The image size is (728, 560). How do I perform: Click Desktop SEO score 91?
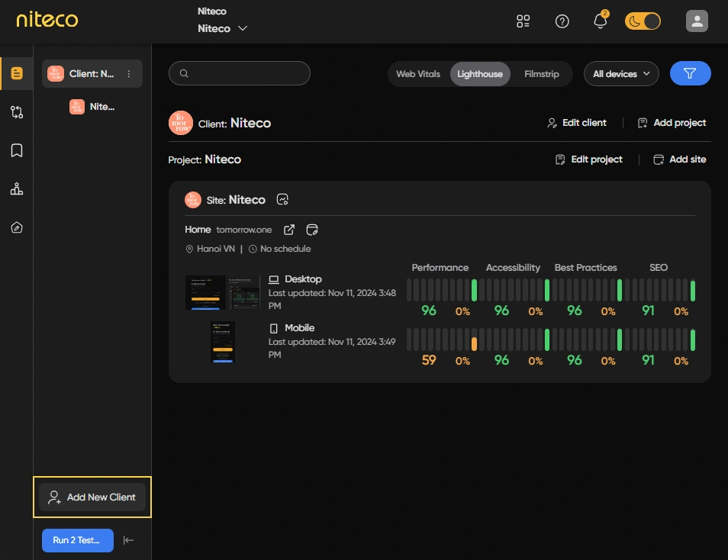coord(648,311)
